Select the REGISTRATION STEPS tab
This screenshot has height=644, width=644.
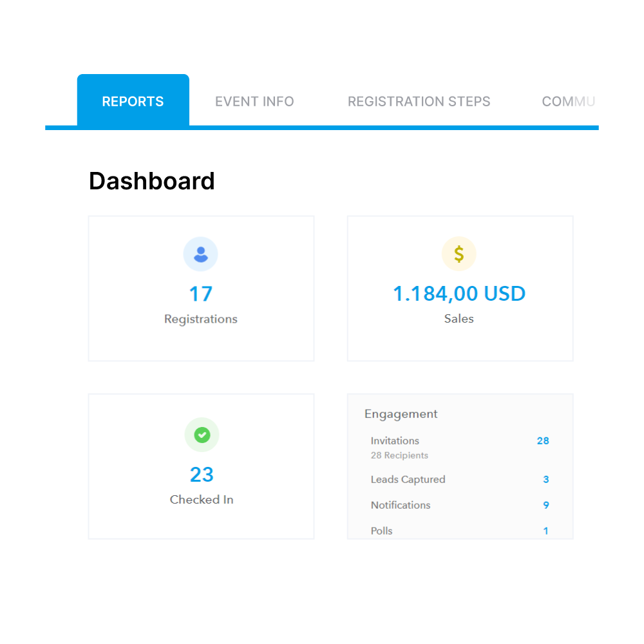(419, 101)
